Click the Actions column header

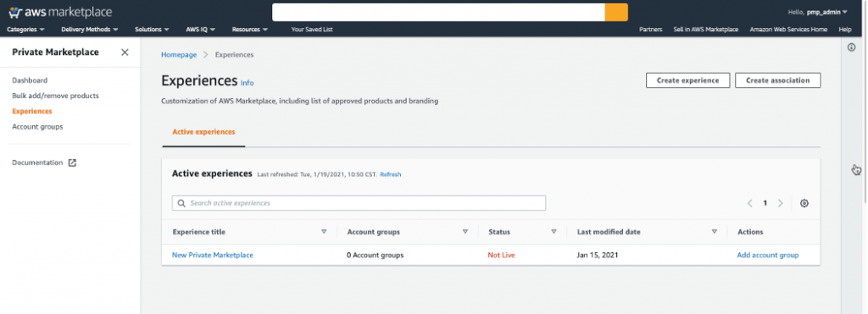750,232
